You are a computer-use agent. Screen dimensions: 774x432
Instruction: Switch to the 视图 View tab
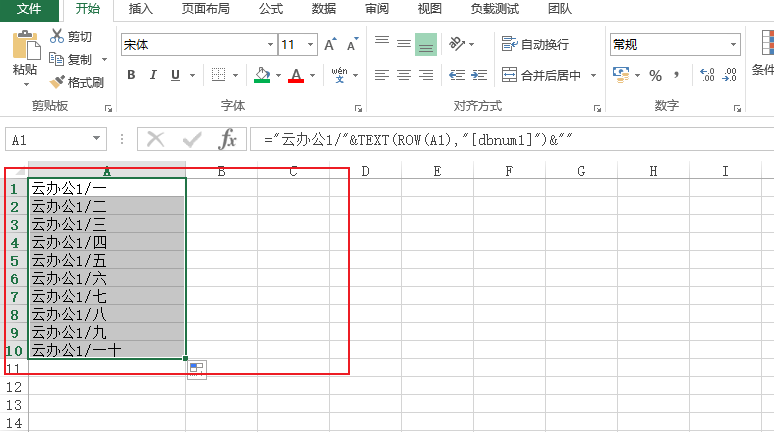429,9
